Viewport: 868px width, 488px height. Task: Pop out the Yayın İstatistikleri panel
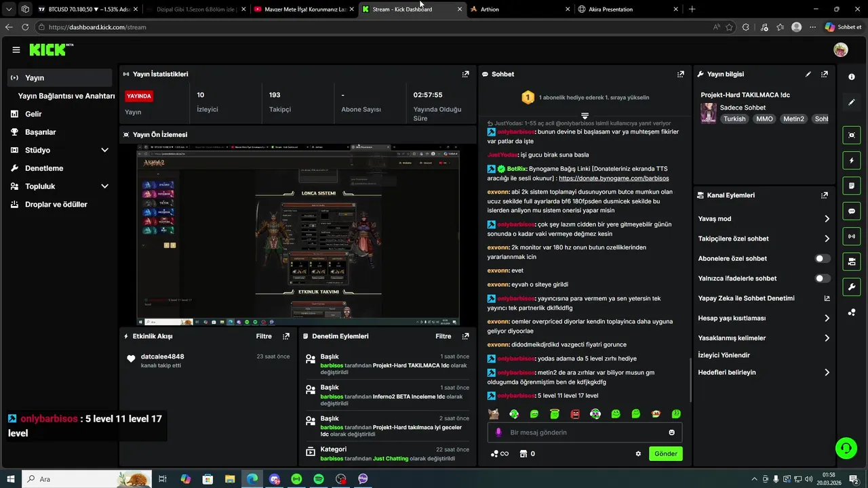[465, 74]
